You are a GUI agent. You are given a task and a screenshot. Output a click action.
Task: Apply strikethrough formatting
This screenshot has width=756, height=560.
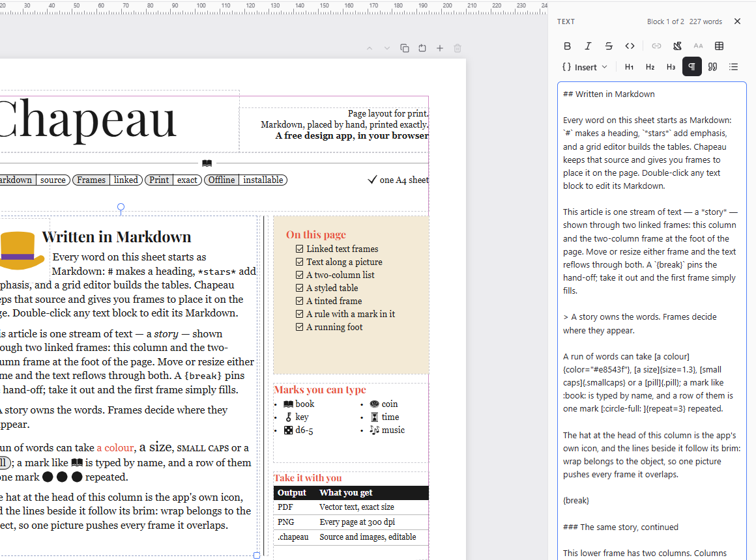click(609, 46)
